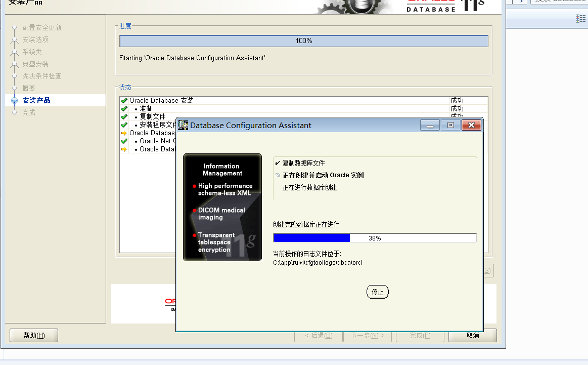Viewport: 588px width, 365px height.
Task: Maximize the Database Configuration Assistant window
Action: 451,126
